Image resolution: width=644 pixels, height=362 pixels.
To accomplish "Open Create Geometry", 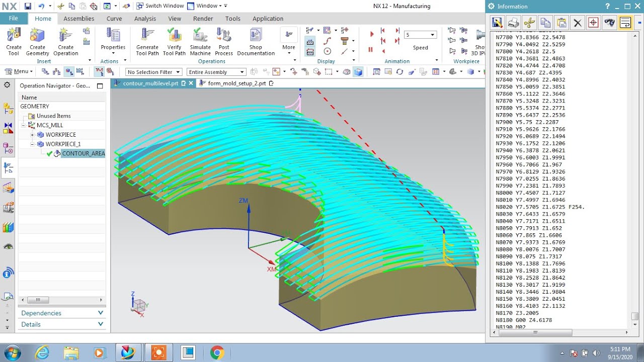I will tap(37, 41).
